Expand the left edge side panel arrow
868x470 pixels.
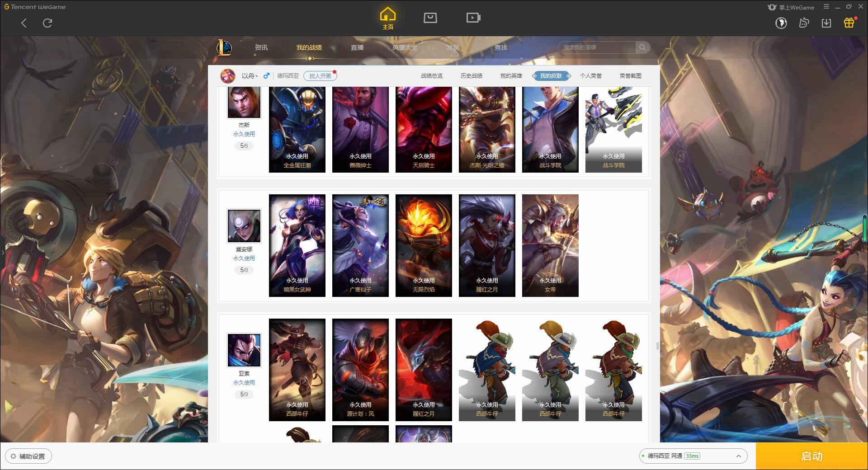point(2,252)
